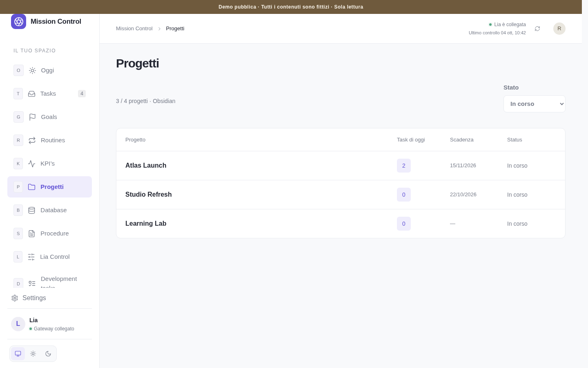This screenshot has width=588, height=368.
Task: Open the Database label
Action: pyautogui.click(x=53, y=210)
